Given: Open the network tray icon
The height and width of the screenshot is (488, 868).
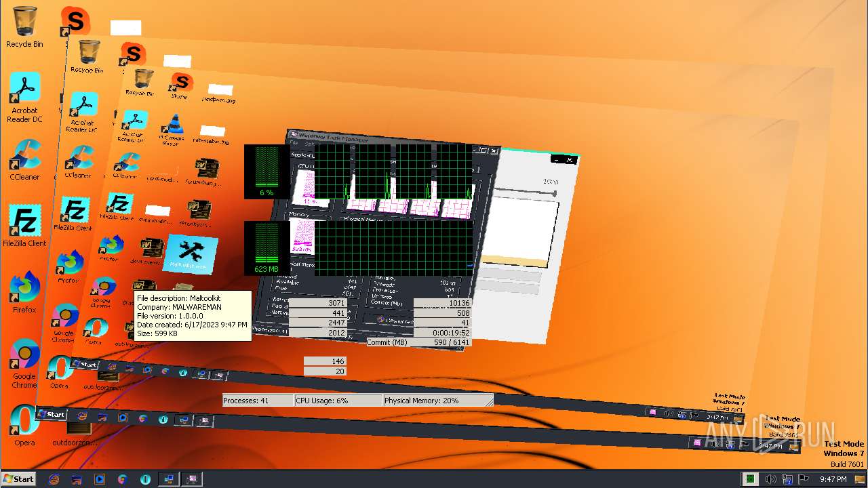Looking at the screenshot, I should coord(787,479).
